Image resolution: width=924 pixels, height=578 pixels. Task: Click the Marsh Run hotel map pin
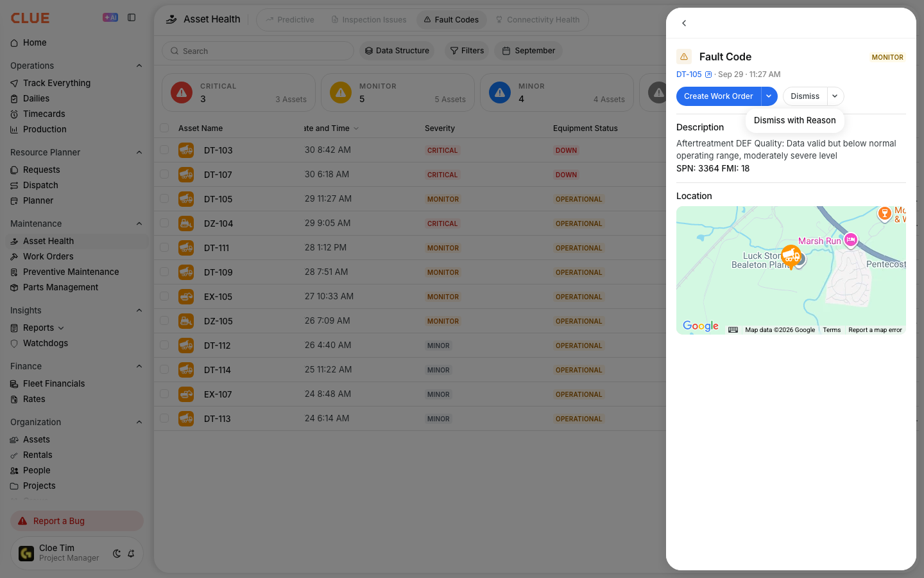851,240
